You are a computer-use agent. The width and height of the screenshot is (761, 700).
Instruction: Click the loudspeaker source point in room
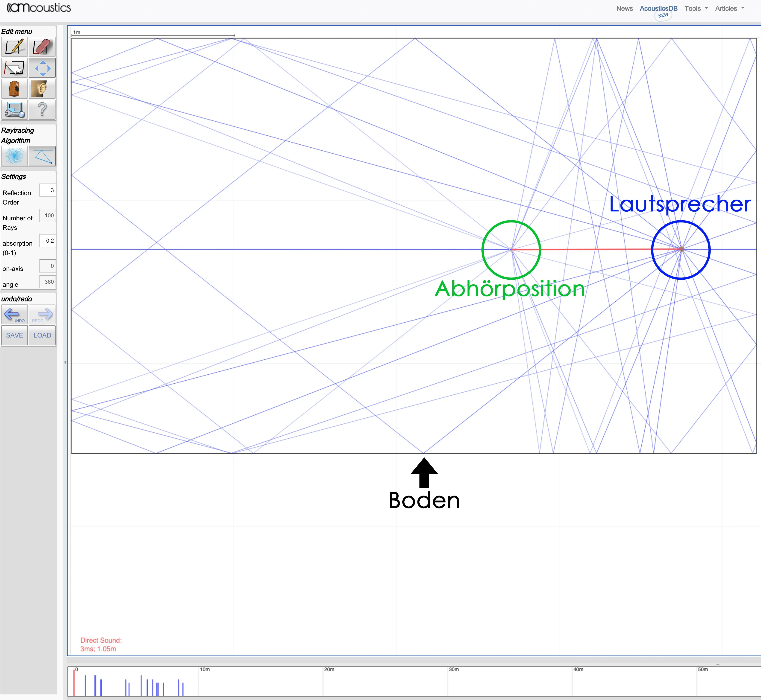(681, 249)
